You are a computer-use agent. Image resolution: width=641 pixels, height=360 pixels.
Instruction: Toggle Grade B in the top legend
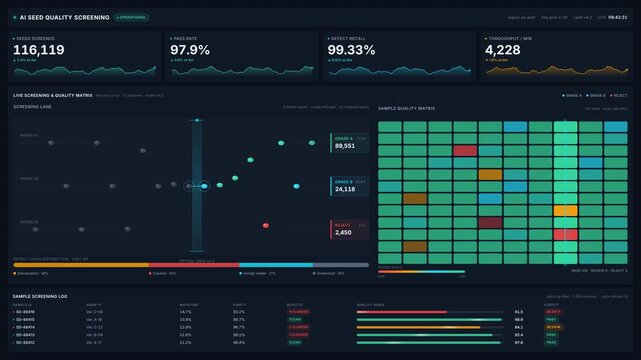pyautogui.click(x=596, y=96)
